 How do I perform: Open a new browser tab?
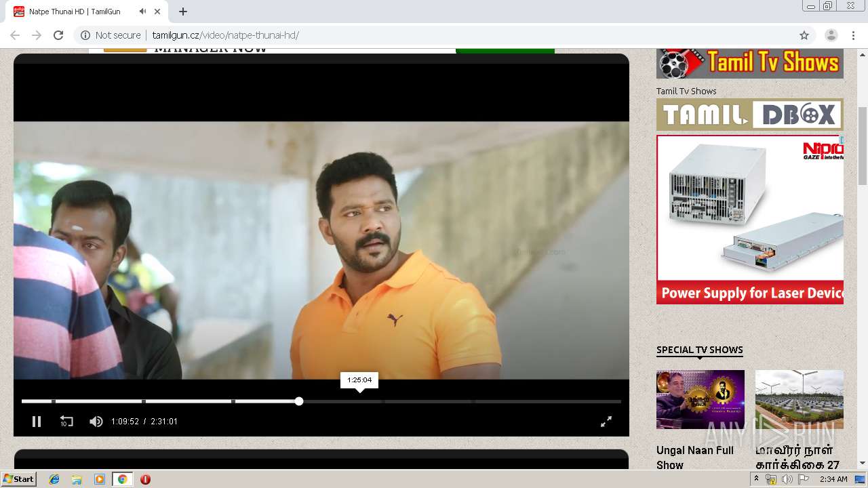183,12
